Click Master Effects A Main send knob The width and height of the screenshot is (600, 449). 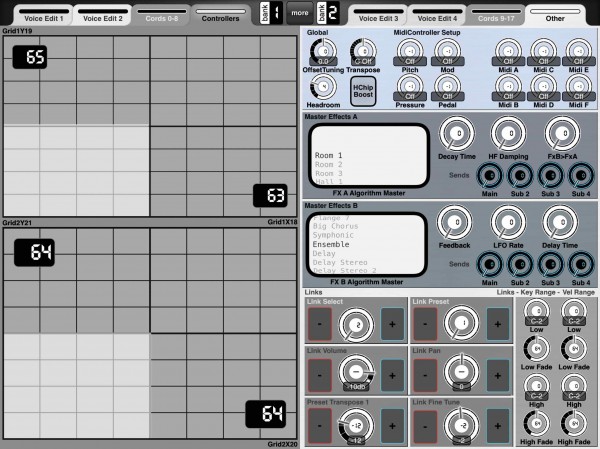point(489,176)
